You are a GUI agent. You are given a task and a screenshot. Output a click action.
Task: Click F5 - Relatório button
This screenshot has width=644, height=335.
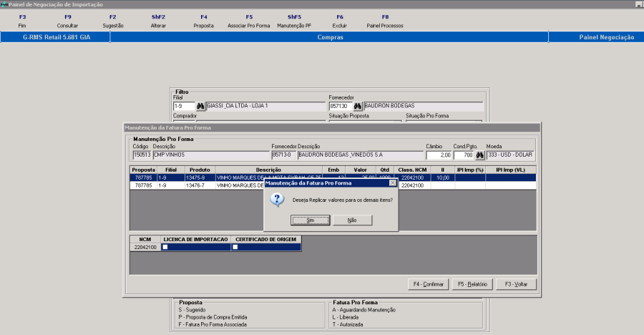point(472,284)
